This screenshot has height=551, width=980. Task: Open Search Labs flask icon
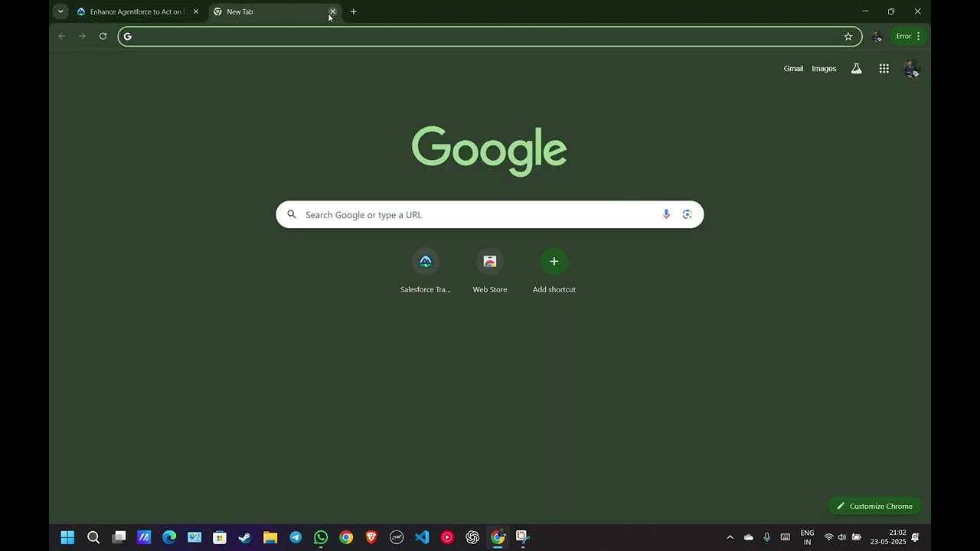tap(857, 69)
